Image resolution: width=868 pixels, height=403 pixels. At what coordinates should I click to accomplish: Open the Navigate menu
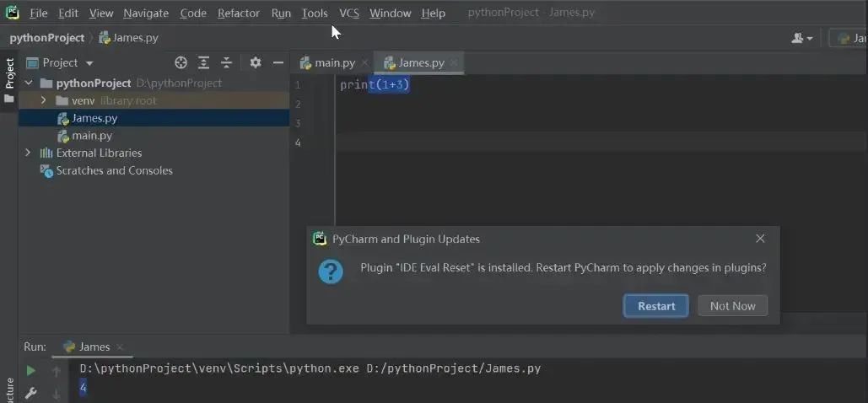pyautogui.click(x=146, y=13)
